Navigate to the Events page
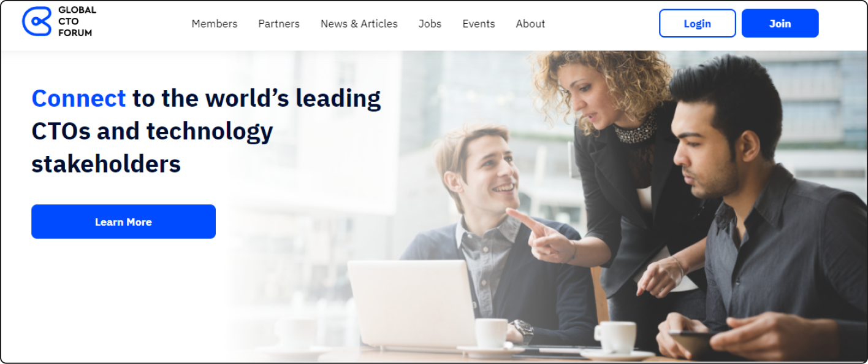Screen dimensions: 868x364 pyautogui.click(x=479, y=23)
